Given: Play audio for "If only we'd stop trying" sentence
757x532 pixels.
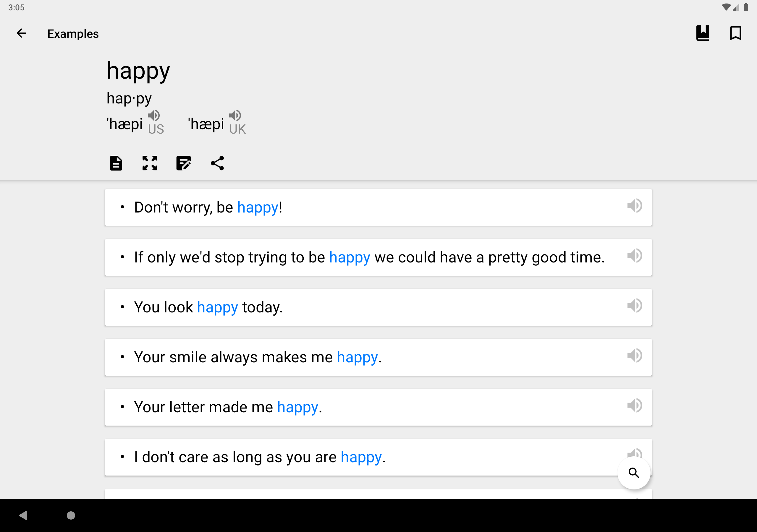Looking at the screenshot, I should pyautogui.click(x=634, y=255).
